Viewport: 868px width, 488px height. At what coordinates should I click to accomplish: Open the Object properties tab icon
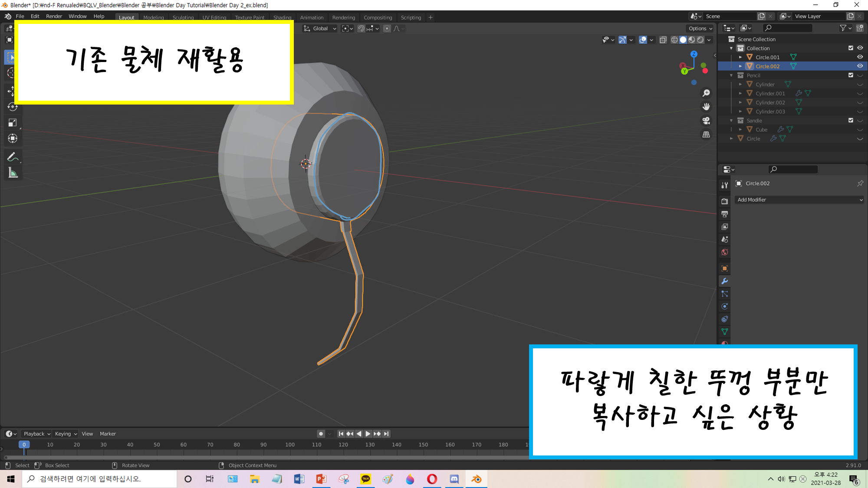tap(724, 269)
